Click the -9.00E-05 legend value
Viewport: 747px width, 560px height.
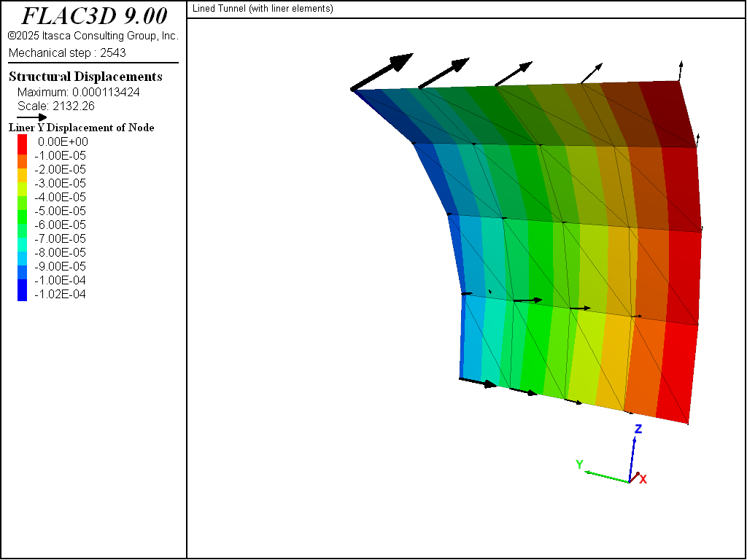coord(61,266)
